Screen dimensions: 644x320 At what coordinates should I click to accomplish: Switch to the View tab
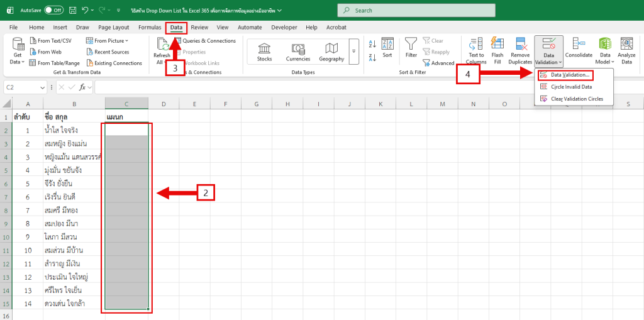[223, 28]
